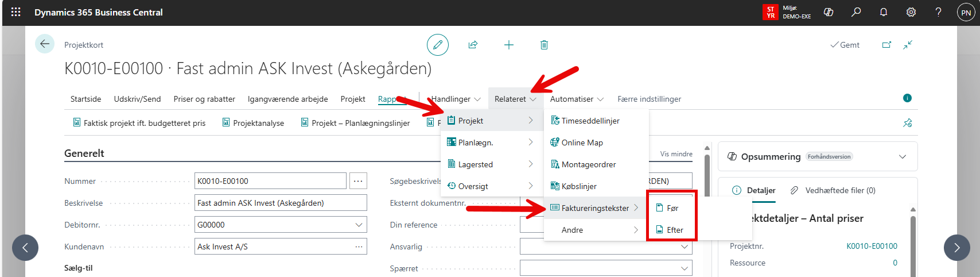Expand the Handlinger dropdown
Image resolution: width=980 pixels, height=277 pixels.
[456, 99]
